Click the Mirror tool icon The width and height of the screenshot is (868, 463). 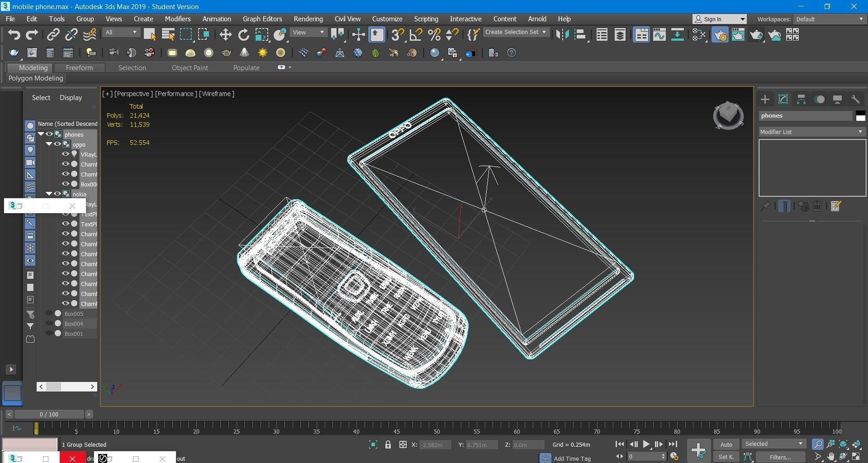(x=562, y=35)
